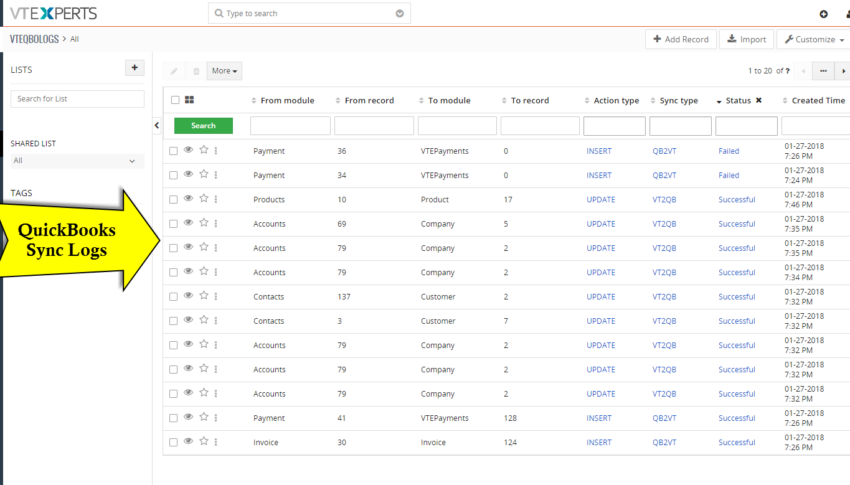Go to previous page arrow
The image size is (850, 485).
[803, 71]
